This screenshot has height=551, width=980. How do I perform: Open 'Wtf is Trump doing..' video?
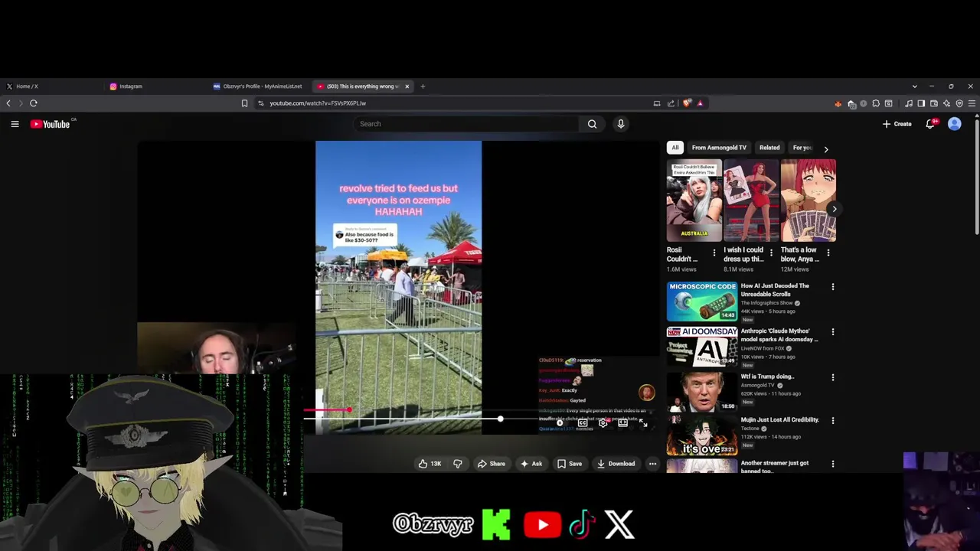(x=767, y=377)
